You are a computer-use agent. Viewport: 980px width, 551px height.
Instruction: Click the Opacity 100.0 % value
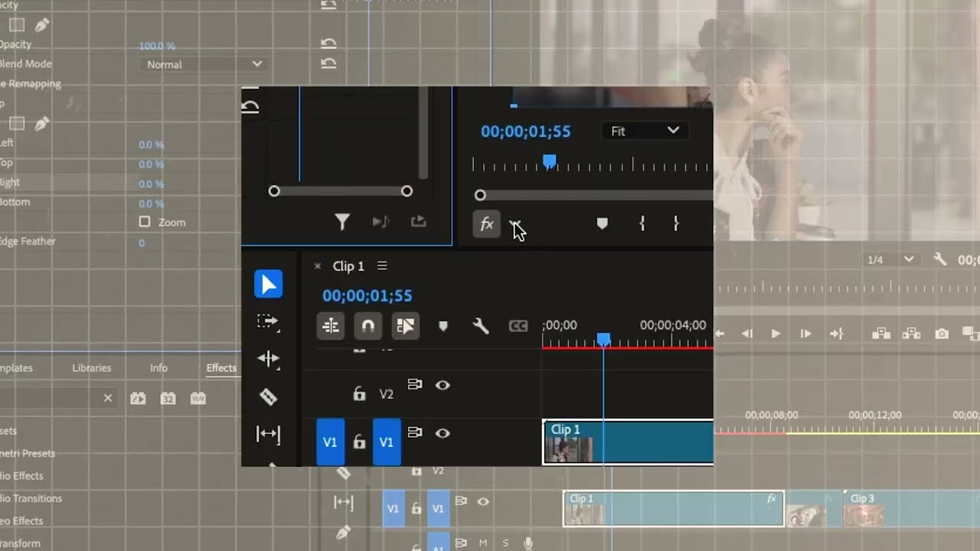click(x=157, y=46)
